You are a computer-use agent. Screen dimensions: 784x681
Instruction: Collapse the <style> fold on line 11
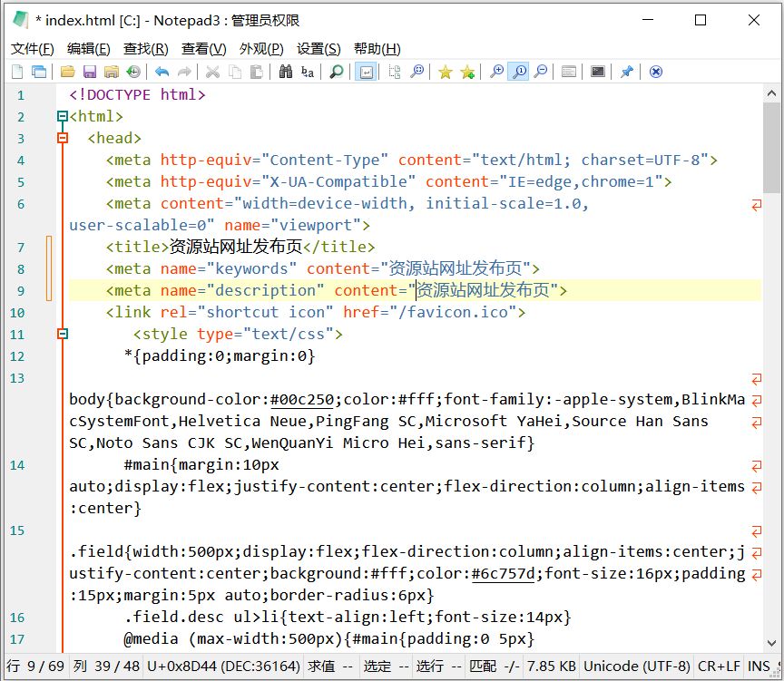(x=63, y=334)
